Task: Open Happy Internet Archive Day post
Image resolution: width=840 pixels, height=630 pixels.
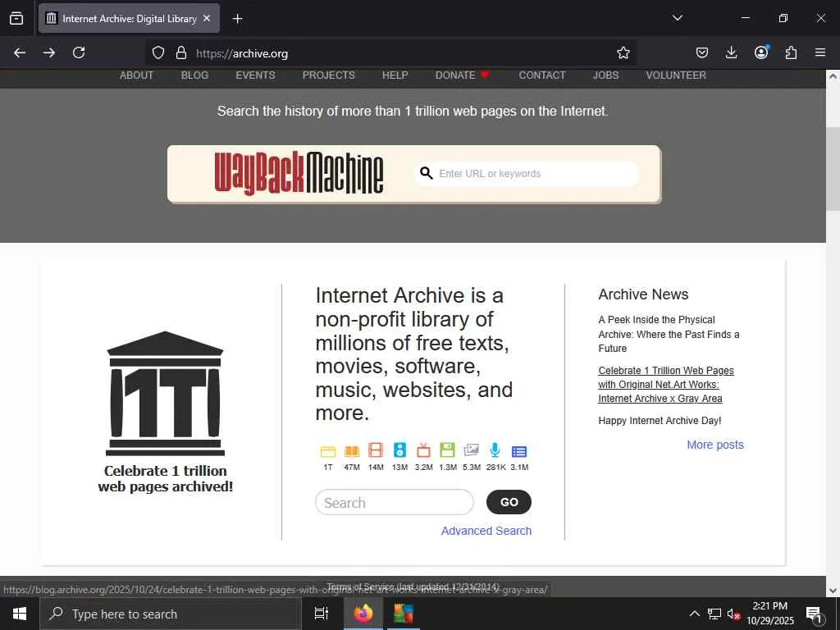Action: [660, 421]
